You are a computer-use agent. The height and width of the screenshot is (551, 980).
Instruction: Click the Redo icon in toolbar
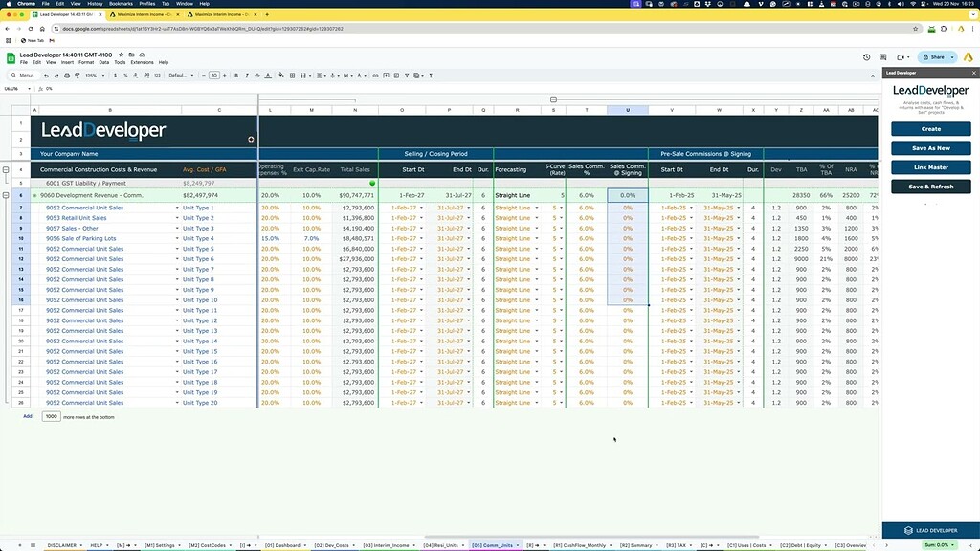(56, 76)
